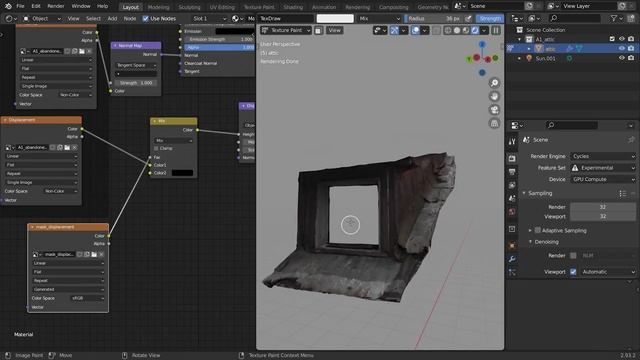Open node editor Node menu

[130, 18]
